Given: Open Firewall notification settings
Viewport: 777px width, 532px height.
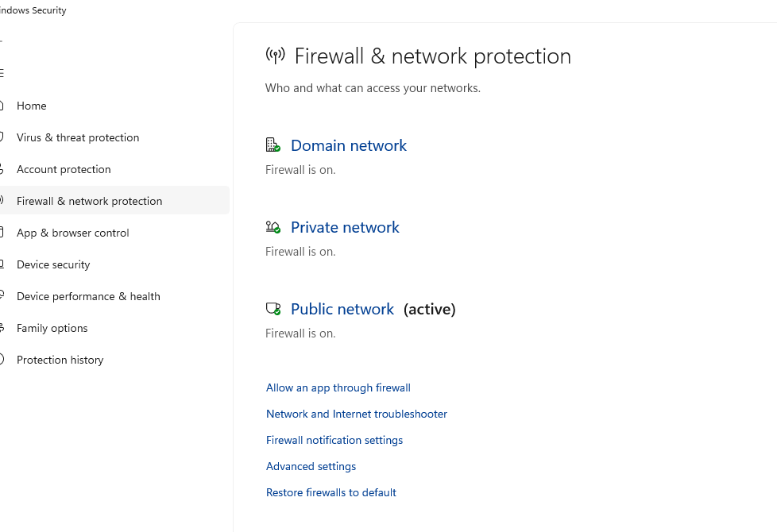Looking at the screenshot, I should click(334, 440).
